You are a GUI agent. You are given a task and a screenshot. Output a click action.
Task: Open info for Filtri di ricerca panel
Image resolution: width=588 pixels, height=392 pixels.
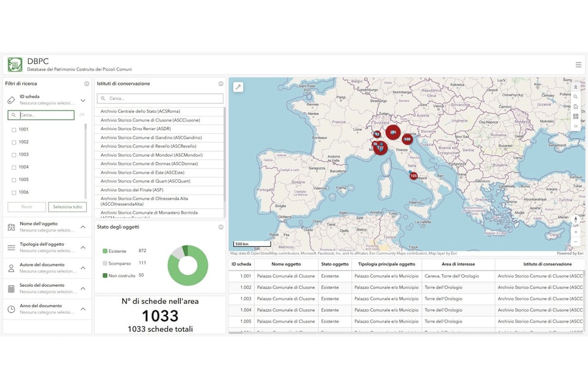[x=87, y=84]
